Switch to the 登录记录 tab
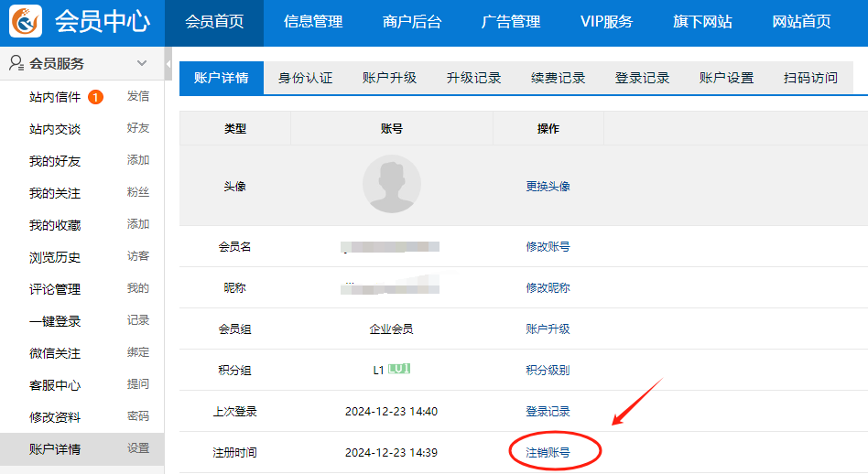This screenshot has width=868, height=474. click(643, 78)
